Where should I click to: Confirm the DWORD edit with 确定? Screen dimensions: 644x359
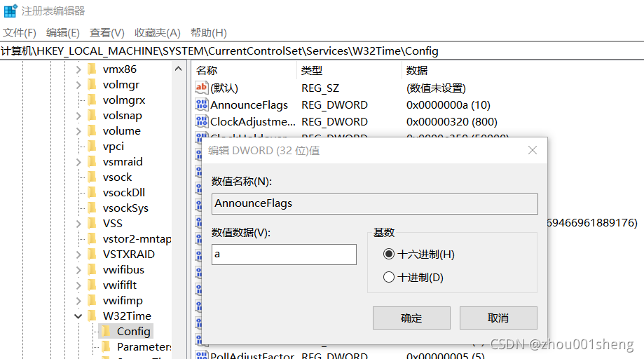pyautogui.click(x=411, y=318)
